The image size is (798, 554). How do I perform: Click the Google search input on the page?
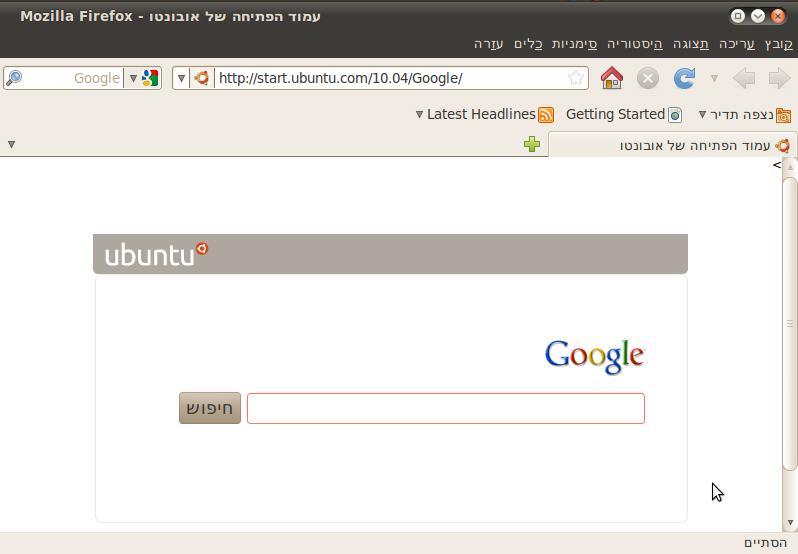tap(445, 408)
